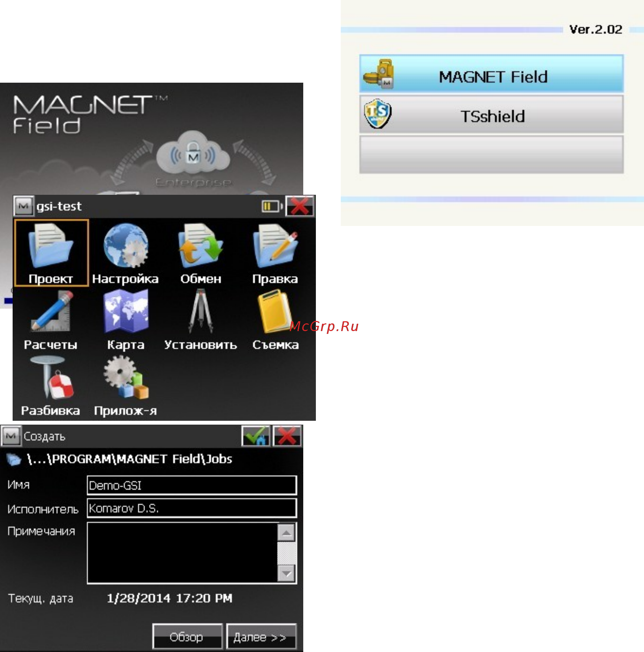Close the gsi-test main menu window

pos(300,206)
